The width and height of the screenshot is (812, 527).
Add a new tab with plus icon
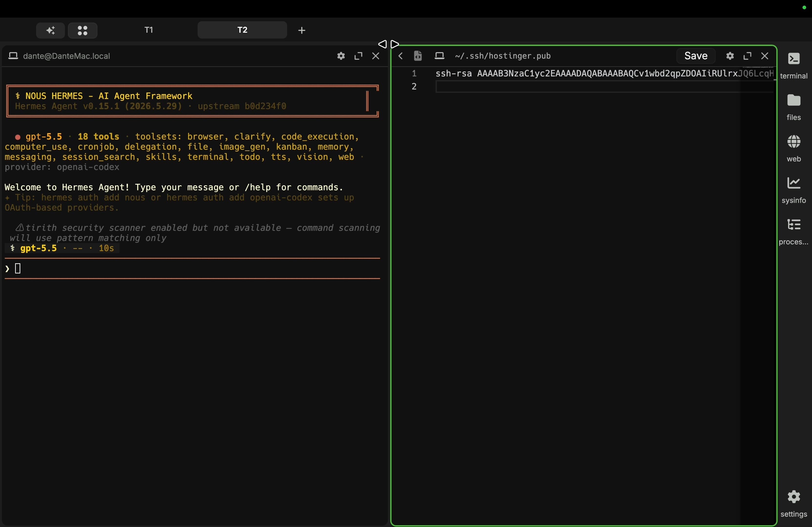302,30
